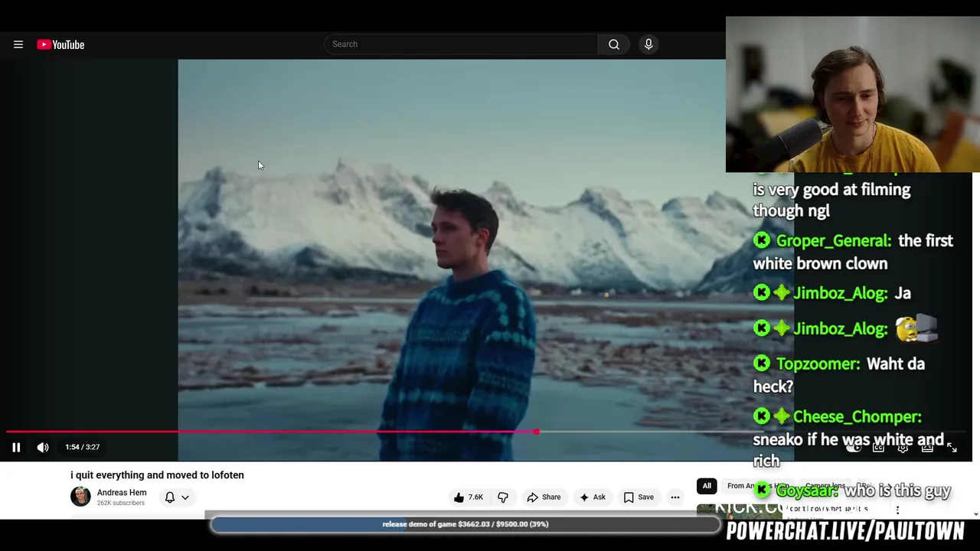Viewport: 980px width, 551px height.
Task: Click Cheese_Chomper chat username
Action: coord(857,417)
